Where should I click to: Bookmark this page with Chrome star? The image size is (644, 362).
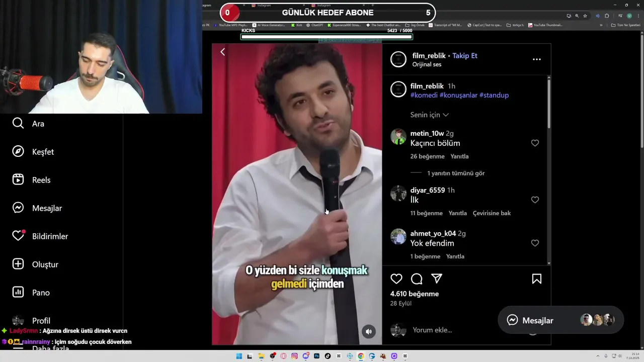[x=585, y=16]
